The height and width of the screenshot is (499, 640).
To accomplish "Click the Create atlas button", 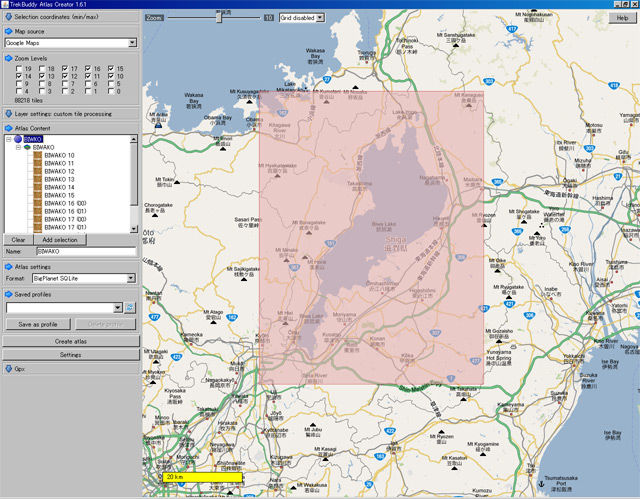I will (71, 341).
